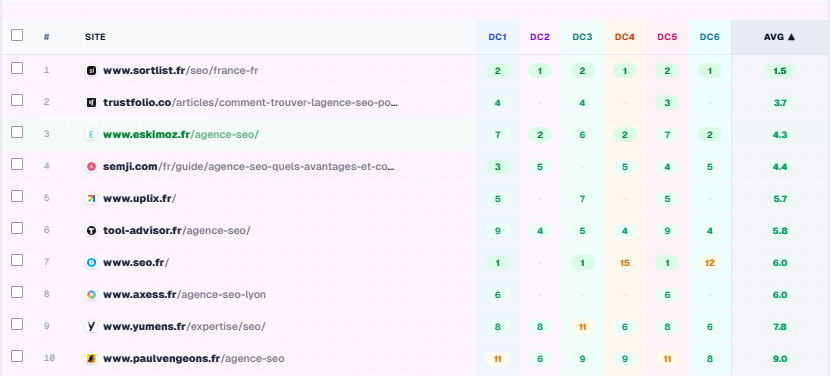This screenshot has height=376, width=830.
Task: Click the DC1 rank 3 in semji.com row
Action: 498,167
